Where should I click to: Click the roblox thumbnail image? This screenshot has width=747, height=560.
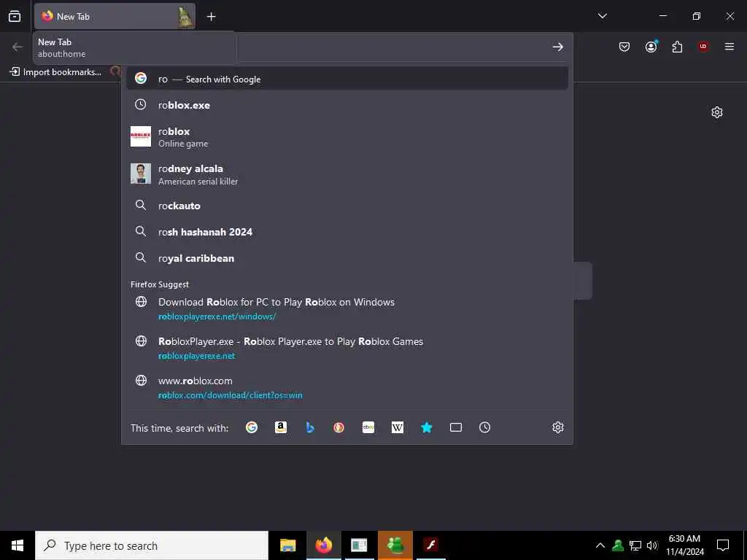click(141, 136)
